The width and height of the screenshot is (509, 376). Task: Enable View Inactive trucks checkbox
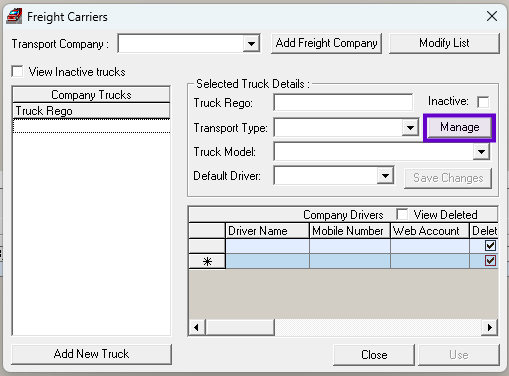tap(17, 71)
